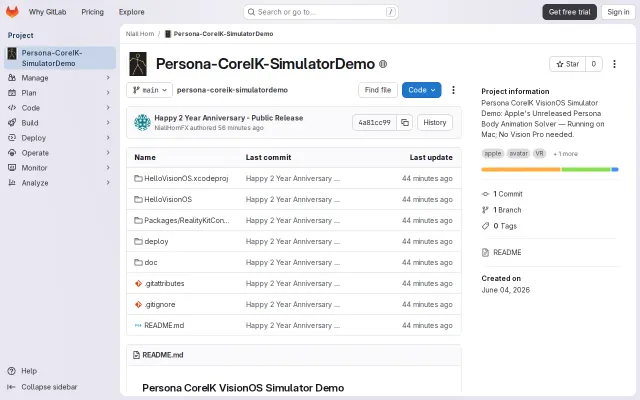The height and width of the screenshot is (400, 640).
Task: Open the Happy 2 Year Anniversary commit link
Action: point(229,118)
